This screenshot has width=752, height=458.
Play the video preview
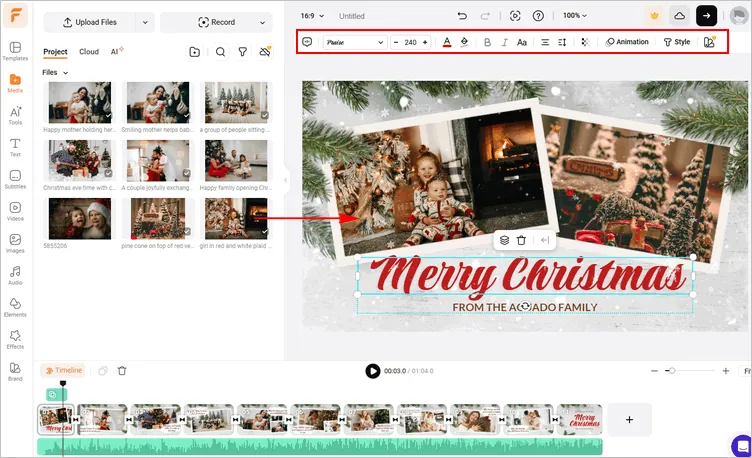[373, 371]
